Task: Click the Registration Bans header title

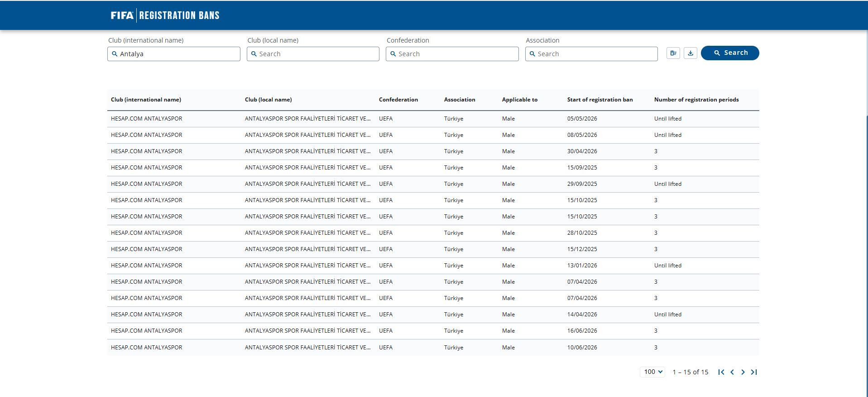Action: 179,15
